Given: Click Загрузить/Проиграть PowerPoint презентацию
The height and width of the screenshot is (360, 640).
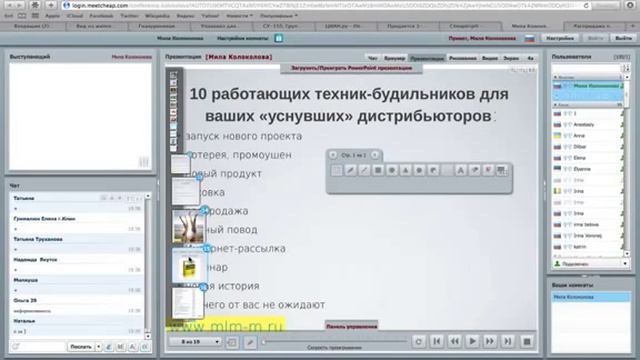Looking at the screenshot, I should point(351,68).
